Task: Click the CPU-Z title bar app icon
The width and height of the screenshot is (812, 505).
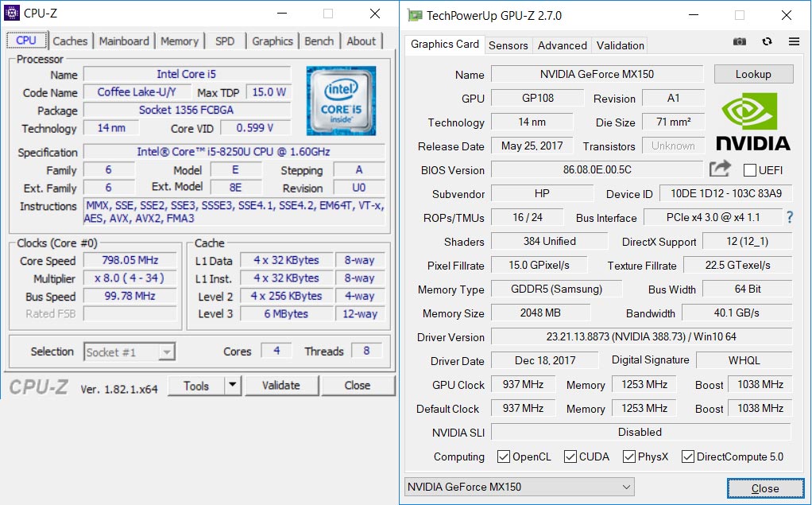Action: 11,13
